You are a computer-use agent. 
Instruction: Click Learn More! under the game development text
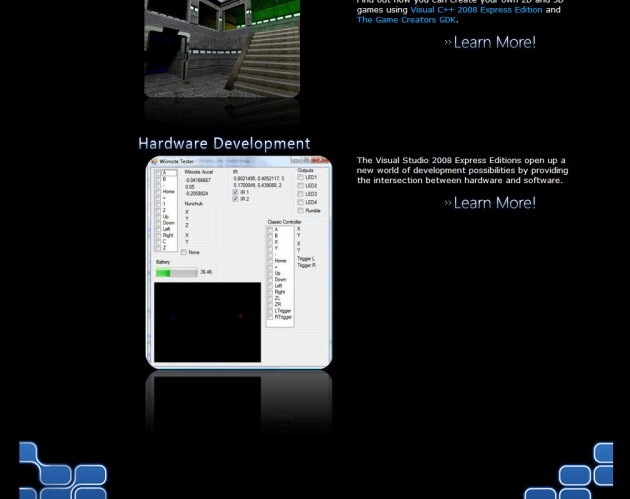pyautogui.click(x=490, y=42)
